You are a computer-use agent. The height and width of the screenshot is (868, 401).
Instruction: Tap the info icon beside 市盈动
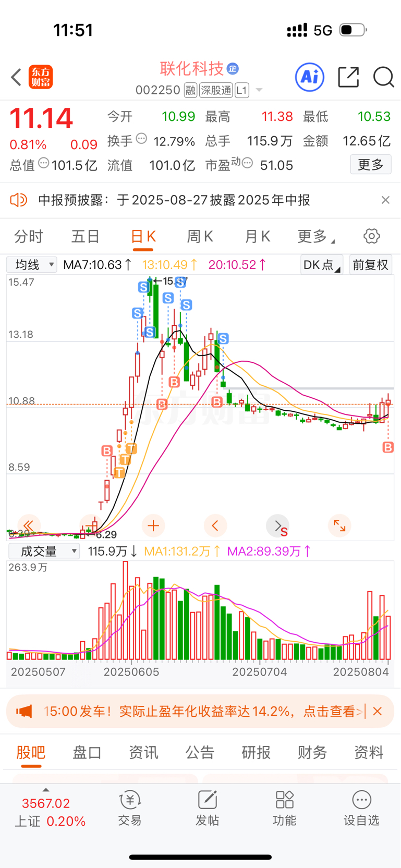[x=248, y=163]
